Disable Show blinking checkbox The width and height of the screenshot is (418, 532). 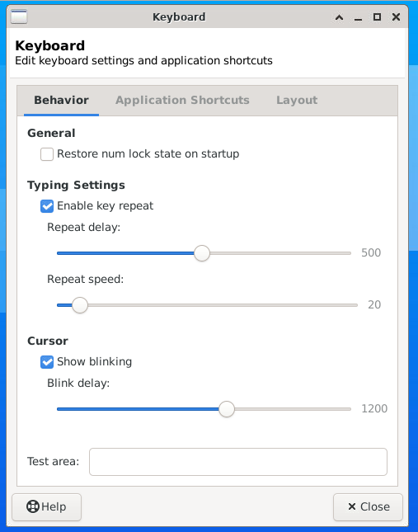tap(47, 362)
